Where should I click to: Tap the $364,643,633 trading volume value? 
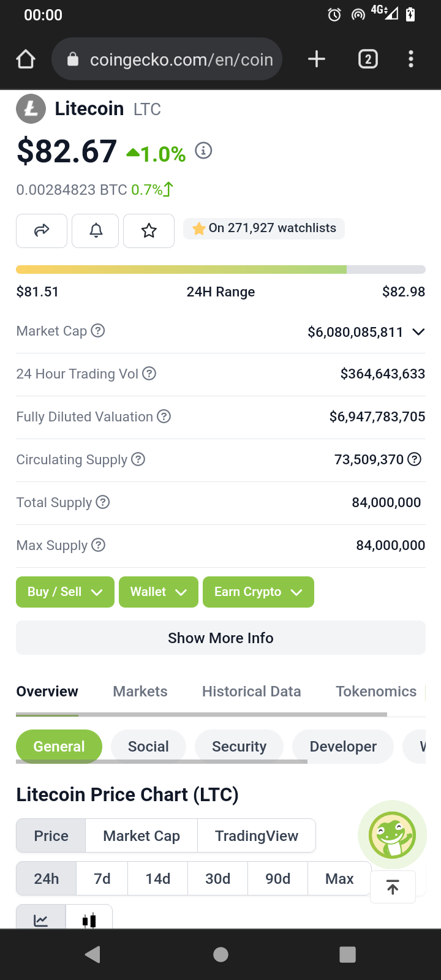click(x=383, y=374)
